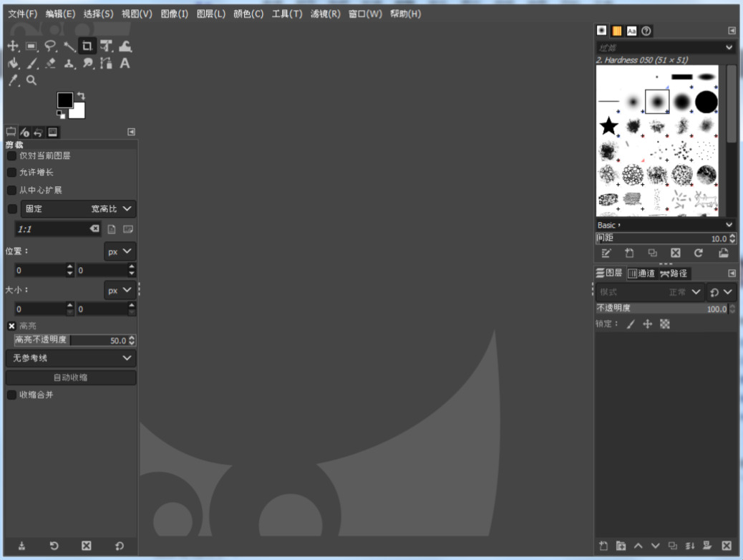Expand the 模式 layer mode dropdown
This screenshot has height=560, width=743.
pyautogui.click(x=650, y=292)
